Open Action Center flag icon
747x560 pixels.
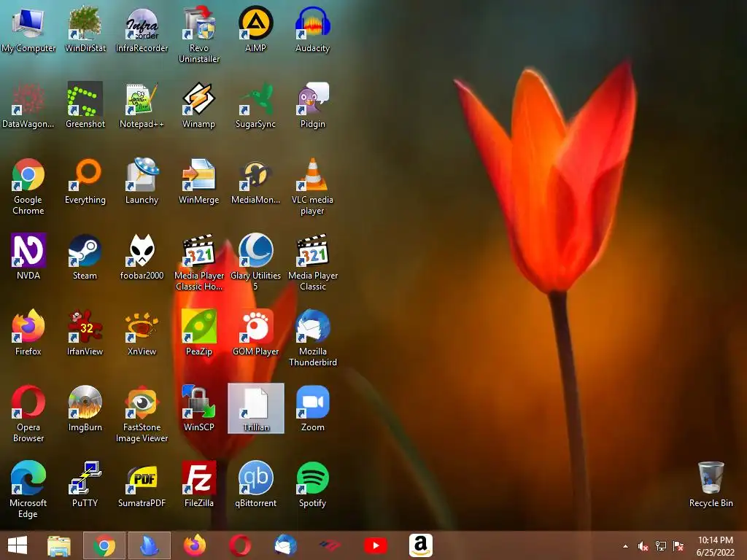678,546
